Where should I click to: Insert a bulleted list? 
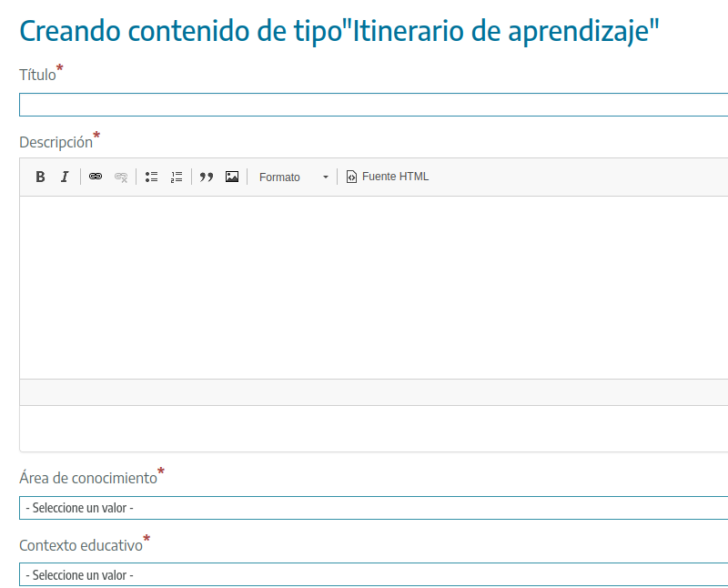(152, 177)
